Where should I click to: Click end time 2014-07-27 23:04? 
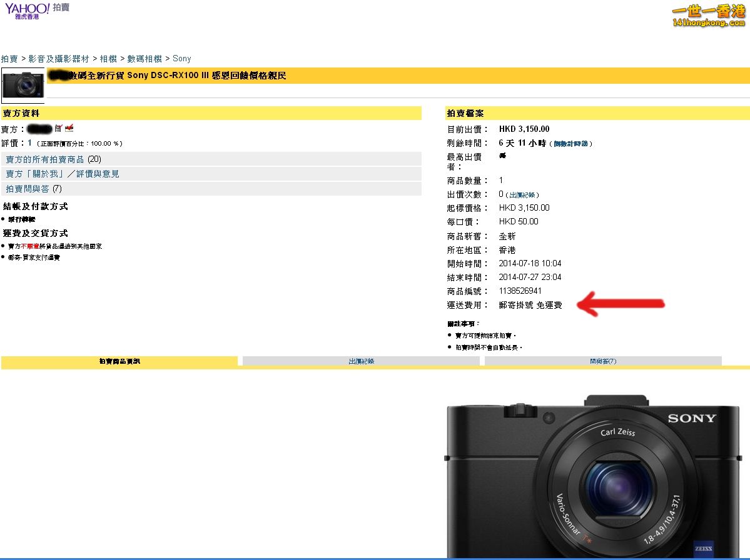pos(530,277)
